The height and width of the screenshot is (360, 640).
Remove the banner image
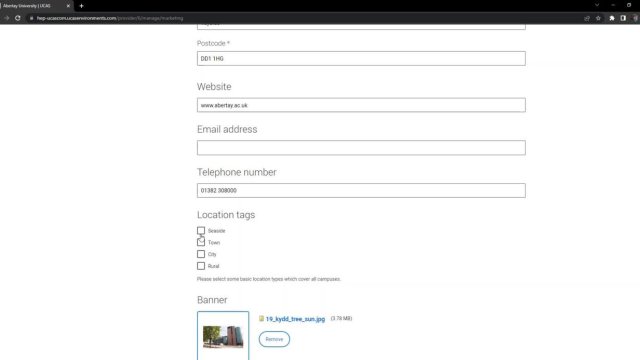point(274,339)
